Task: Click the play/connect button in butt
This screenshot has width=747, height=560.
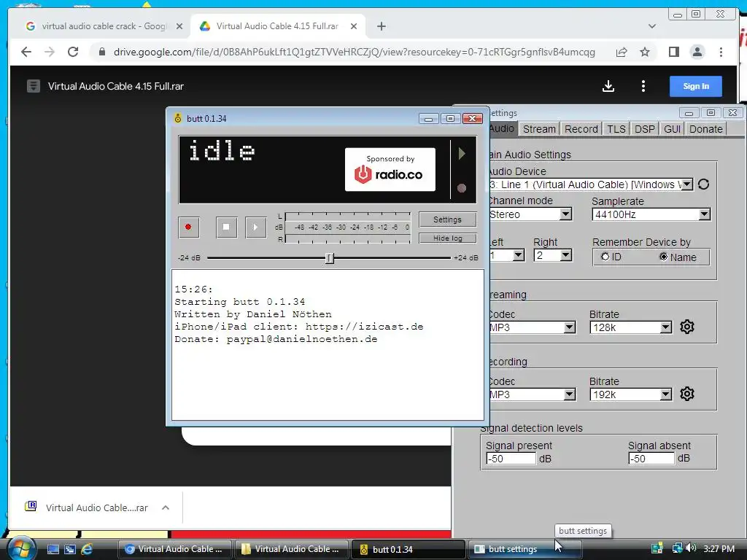Action: 256,227
